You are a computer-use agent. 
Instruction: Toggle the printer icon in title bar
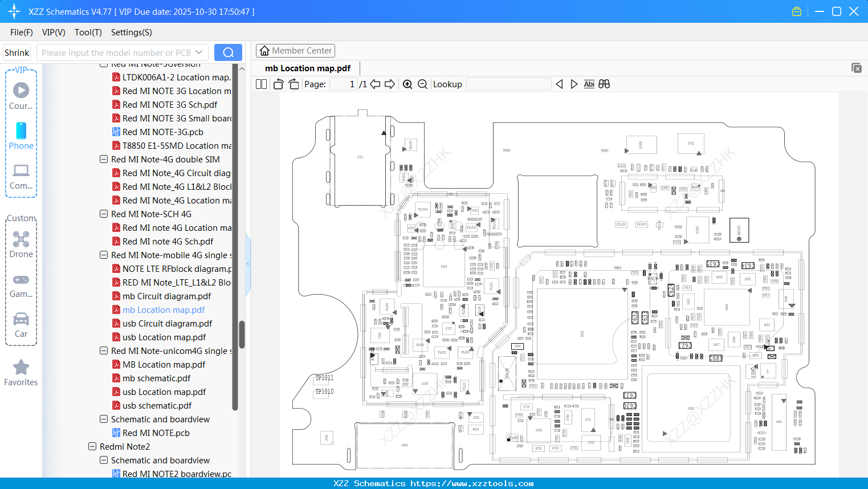(x=796, y=11)
